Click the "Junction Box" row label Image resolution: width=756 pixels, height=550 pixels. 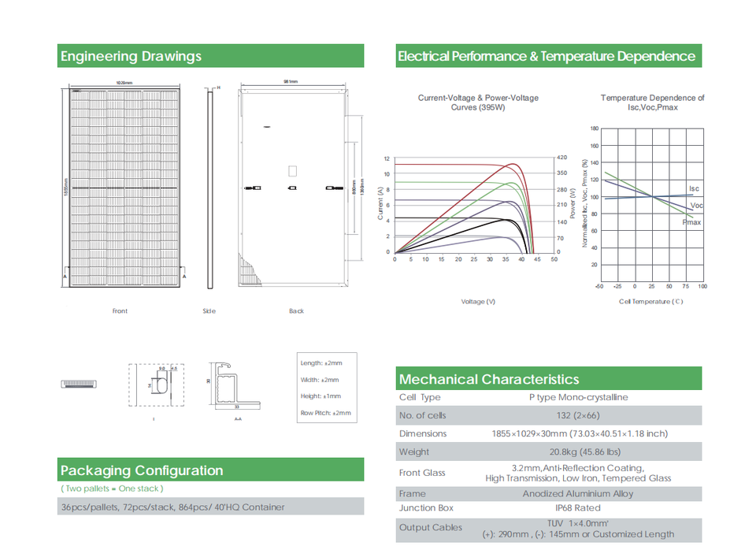coord(426,508)
